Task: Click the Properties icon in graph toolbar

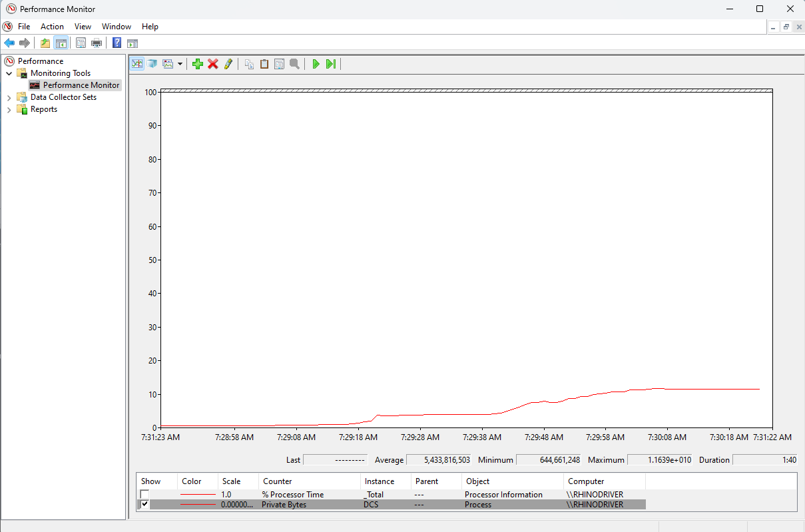Action: (279, 64)
